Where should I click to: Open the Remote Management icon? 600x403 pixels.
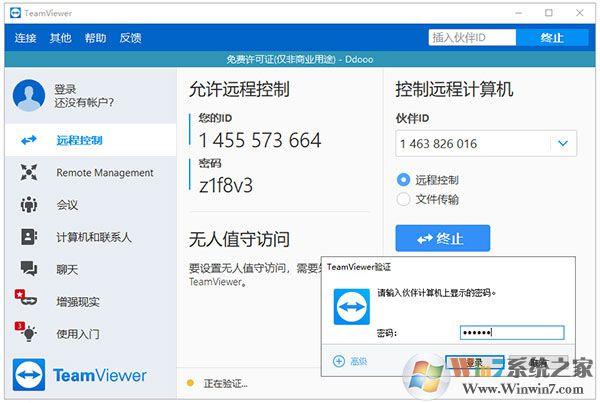29,172
